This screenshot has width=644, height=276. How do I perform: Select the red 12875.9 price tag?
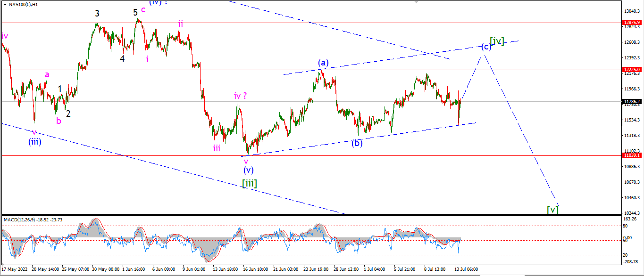coord(631,22)
